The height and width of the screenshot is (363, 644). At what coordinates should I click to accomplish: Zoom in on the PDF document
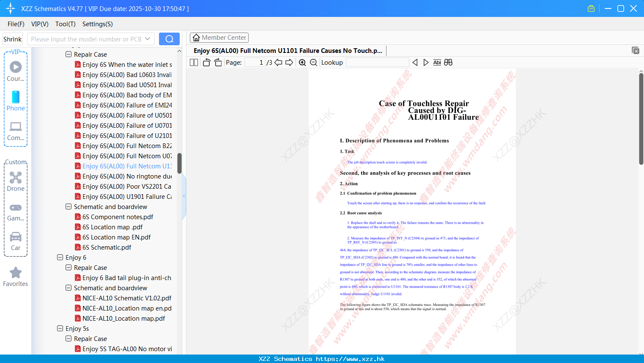pos(302,63)
